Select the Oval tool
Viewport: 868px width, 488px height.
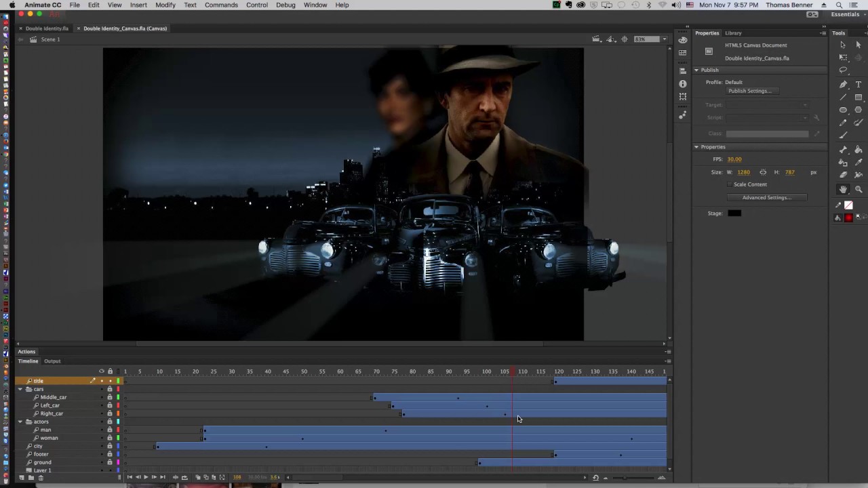click(843, 110)
